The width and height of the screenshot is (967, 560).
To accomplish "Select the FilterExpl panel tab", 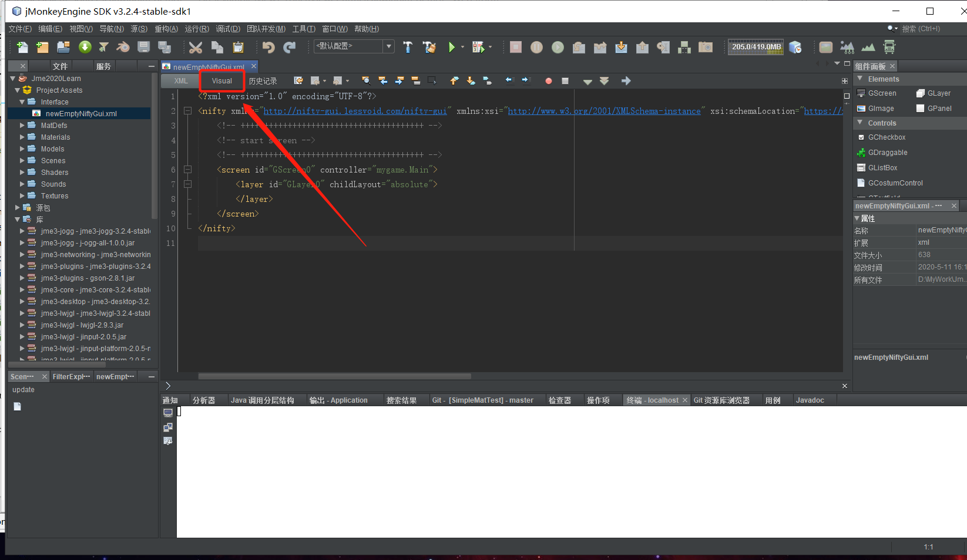I will tap(71, 377).
